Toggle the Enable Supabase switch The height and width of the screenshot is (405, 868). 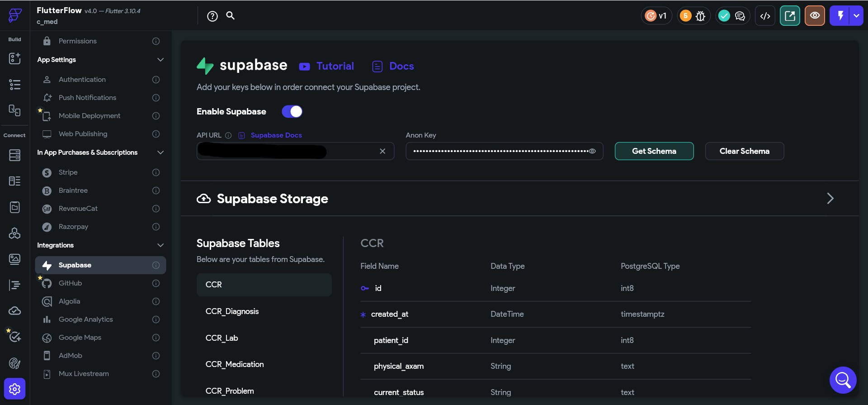292,111
